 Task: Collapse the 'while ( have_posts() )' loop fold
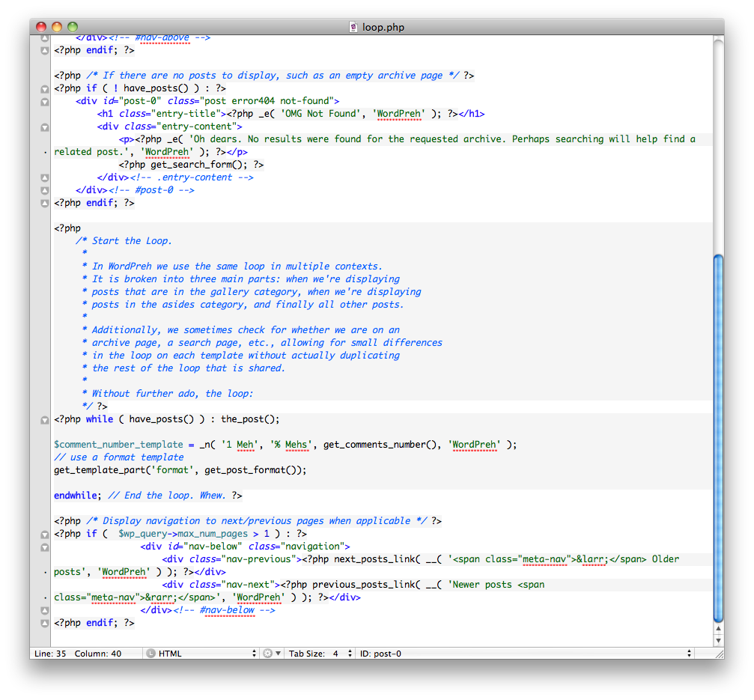click(x=44, y=419)
